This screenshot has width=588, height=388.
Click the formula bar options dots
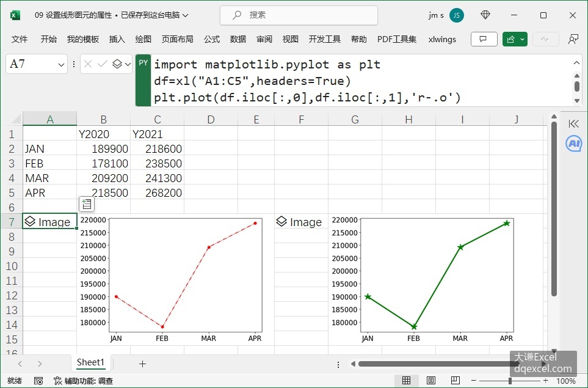[74, 64]
